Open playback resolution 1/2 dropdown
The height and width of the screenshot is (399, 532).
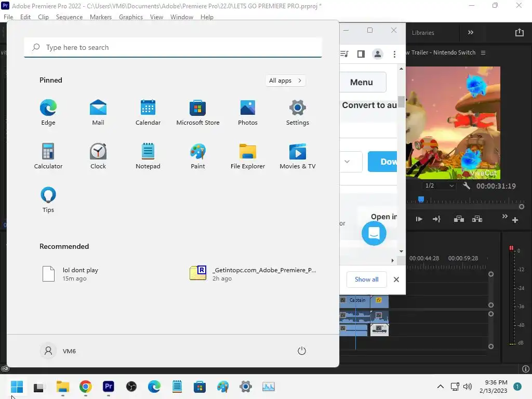[439, 185]
